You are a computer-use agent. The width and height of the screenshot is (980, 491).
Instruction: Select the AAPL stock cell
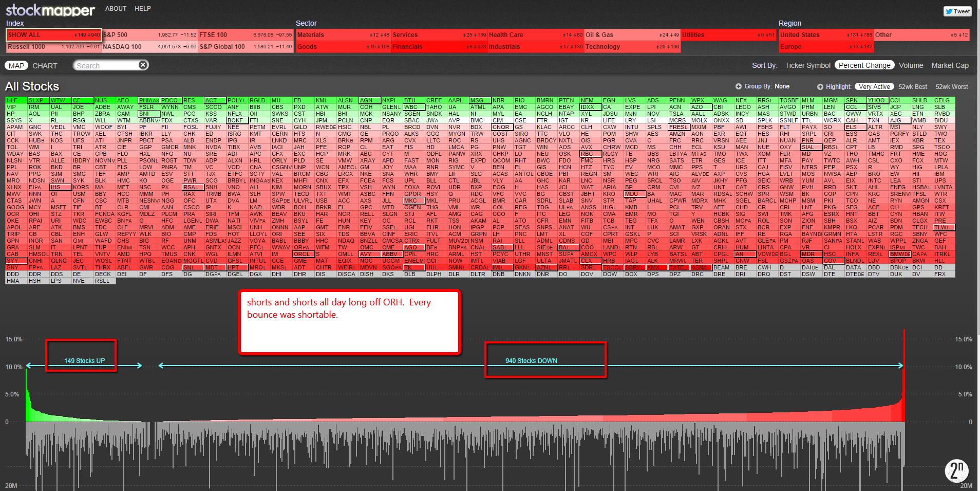click(458, 101)
